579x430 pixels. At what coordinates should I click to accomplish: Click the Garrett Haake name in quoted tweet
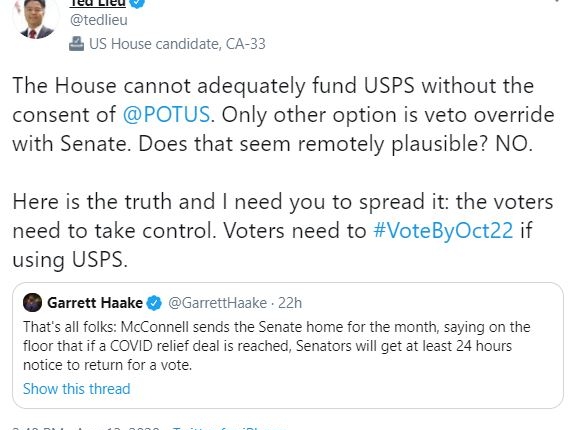tap(95, 303)
